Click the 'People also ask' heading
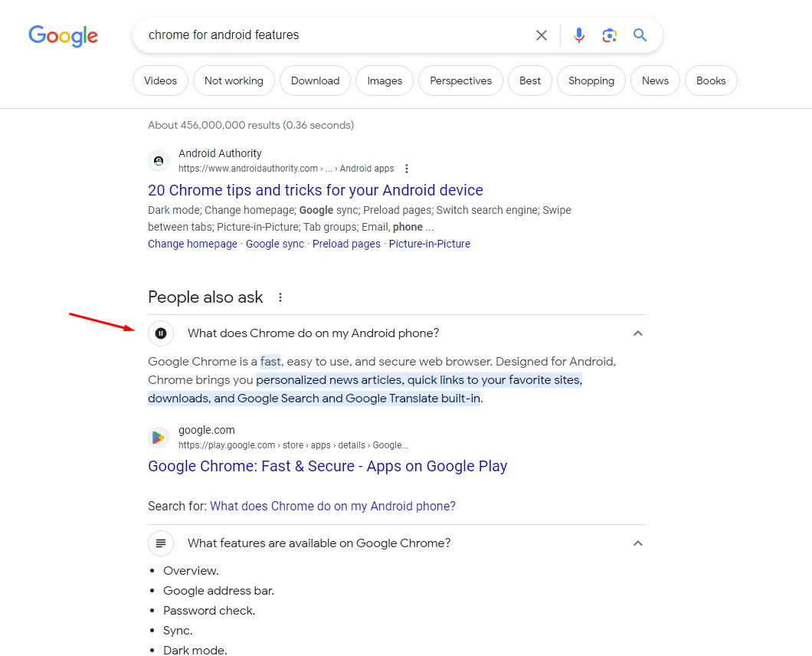This screenshot has height=656, width=812. (205, 297)
